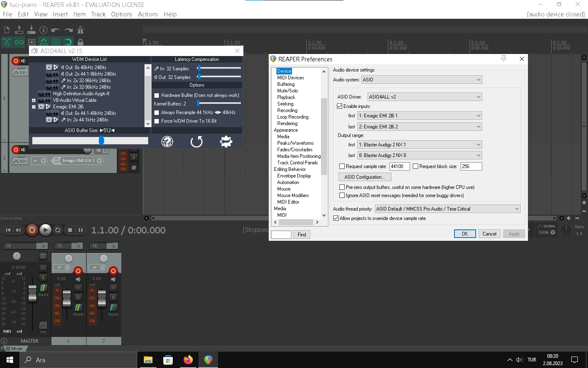Check Ignore ASIO reset messages option
This screenshot has height=368, width=588.
[342, 195]
